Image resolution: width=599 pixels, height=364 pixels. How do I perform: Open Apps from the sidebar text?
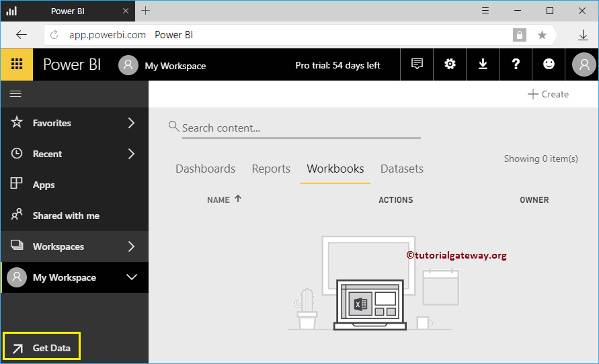coord(44,185)
